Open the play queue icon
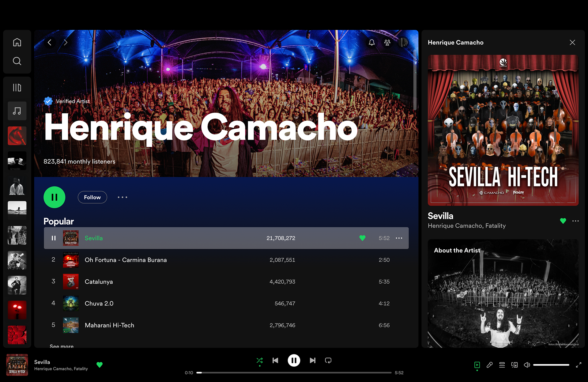 tap(502, 365)
